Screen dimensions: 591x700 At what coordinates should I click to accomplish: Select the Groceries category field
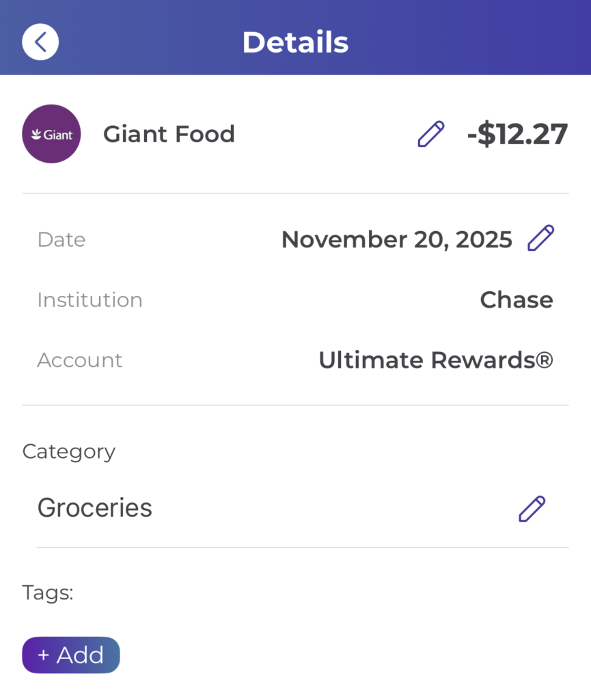tap(95, 508)
